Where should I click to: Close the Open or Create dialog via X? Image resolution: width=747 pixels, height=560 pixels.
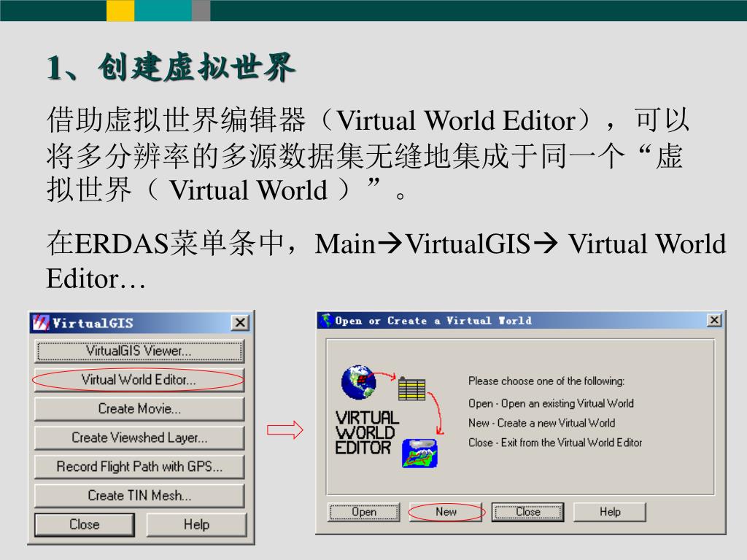[x=714, y=320]
